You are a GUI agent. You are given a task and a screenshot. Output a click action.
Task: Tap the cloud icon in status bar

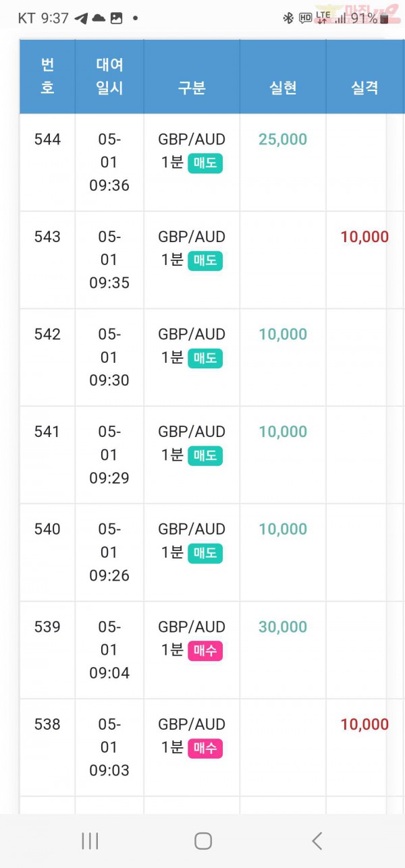99,18
